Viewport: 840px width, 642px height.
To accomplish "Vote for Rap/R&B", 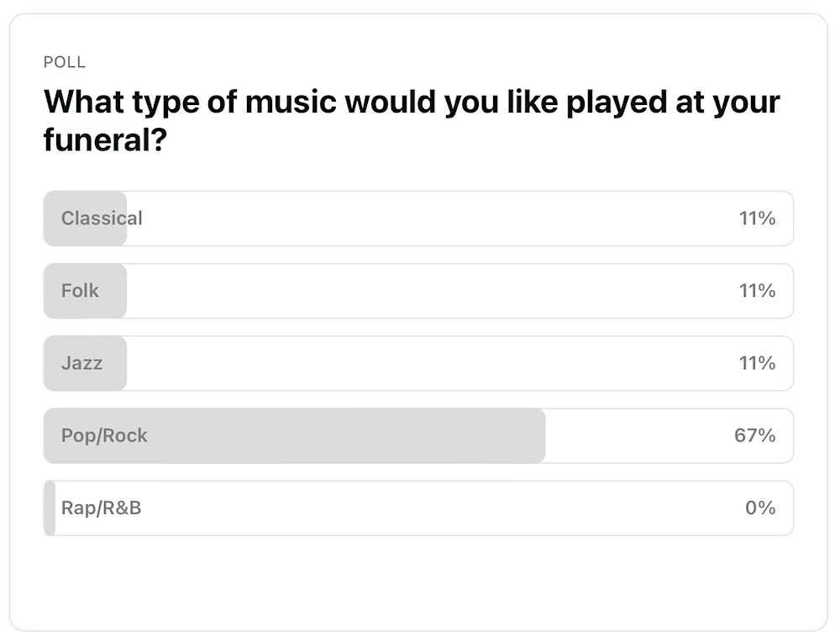I will (x=417, y=508).
